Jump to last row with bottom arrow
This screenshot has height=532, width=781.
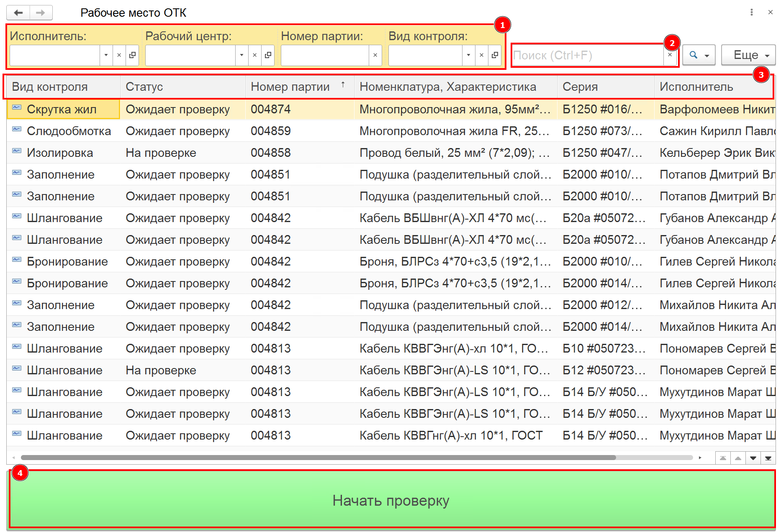[768, 458]
